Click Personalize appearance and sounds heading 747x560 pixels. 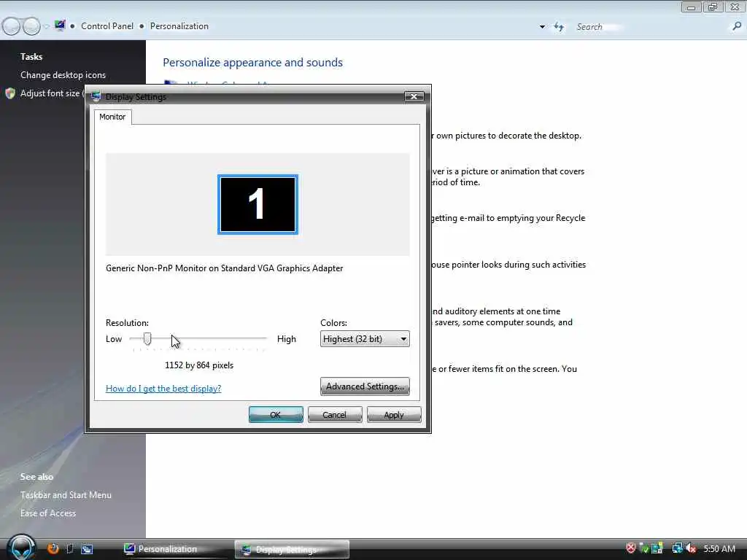tap(253, 63)
